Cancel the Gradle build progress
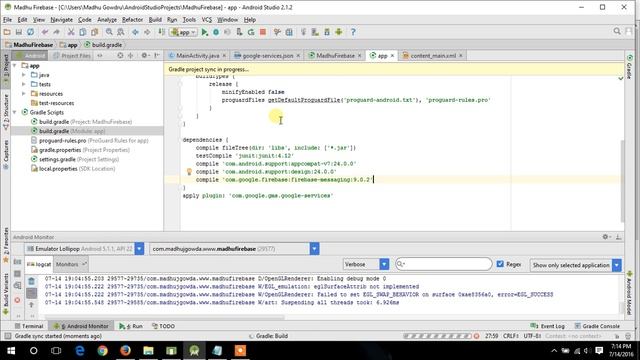Screen dimensions: 640x360 click(x=476, y=336)
